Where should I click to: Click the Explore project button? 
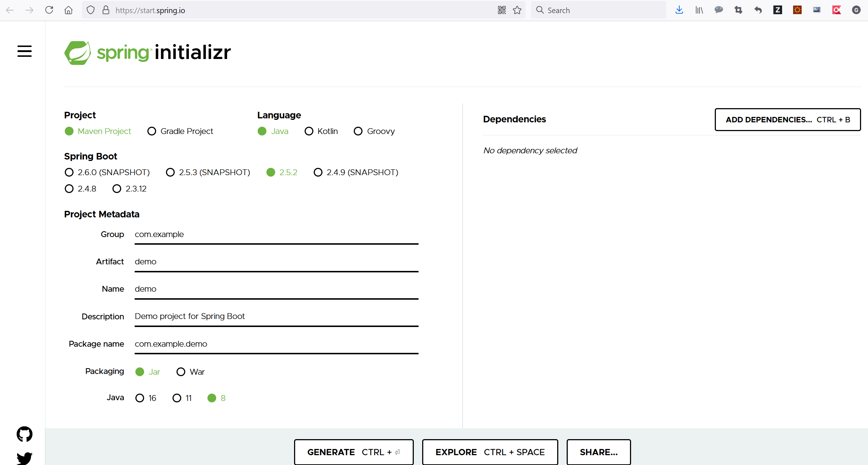(490, 452)
